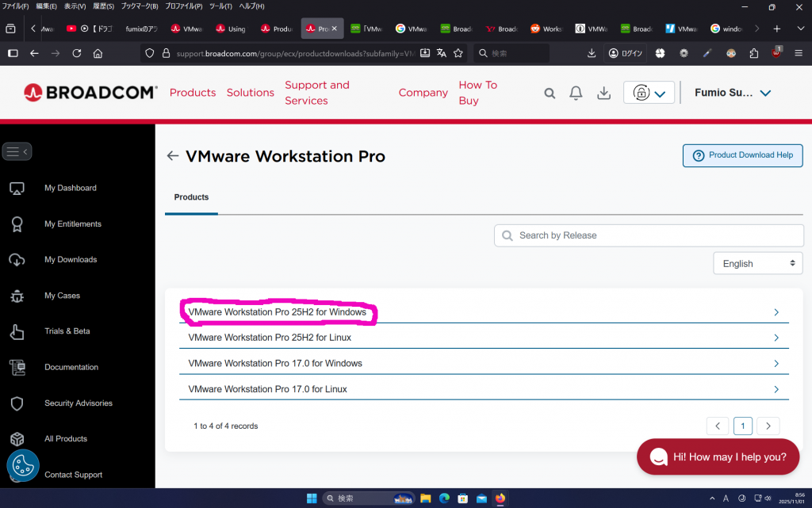Open My Entitlements in sidebar

(72, 224)
